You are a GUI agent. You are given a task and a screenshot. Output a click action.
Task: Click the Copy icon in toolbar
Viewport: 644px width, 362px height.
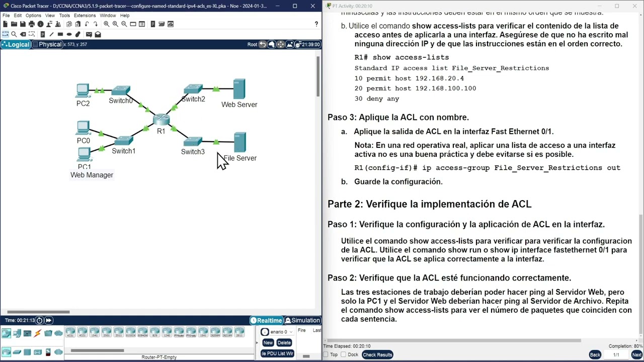click(x=69, y=24)
